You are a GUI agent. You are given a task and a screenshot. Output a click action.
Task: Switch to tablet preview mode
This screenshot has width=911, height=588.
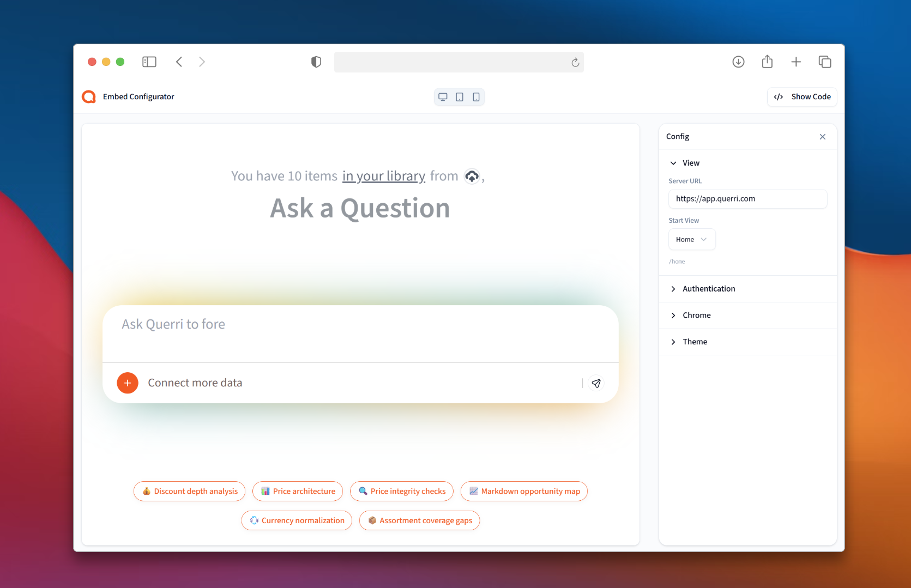tap(460, 97)
